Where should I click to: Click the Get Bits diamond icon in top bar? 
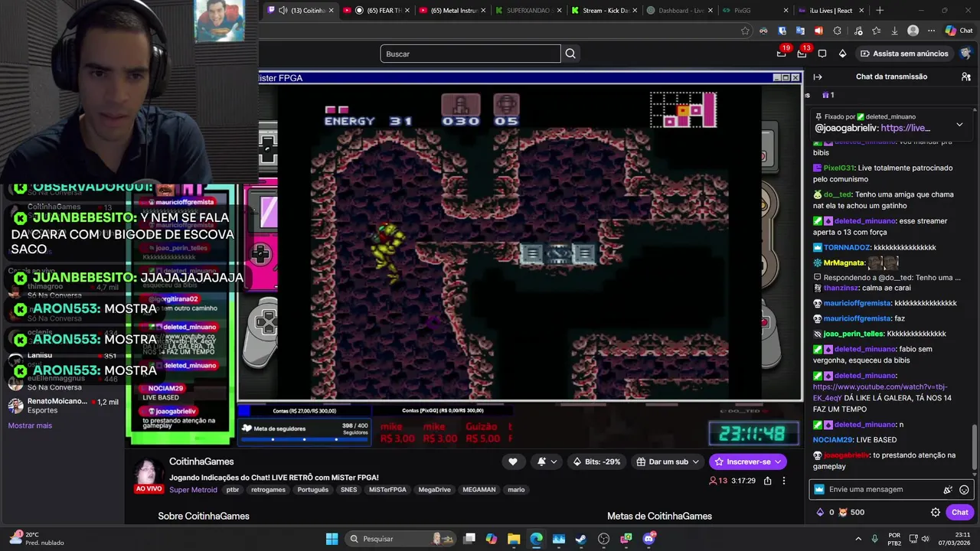[842, 54]
